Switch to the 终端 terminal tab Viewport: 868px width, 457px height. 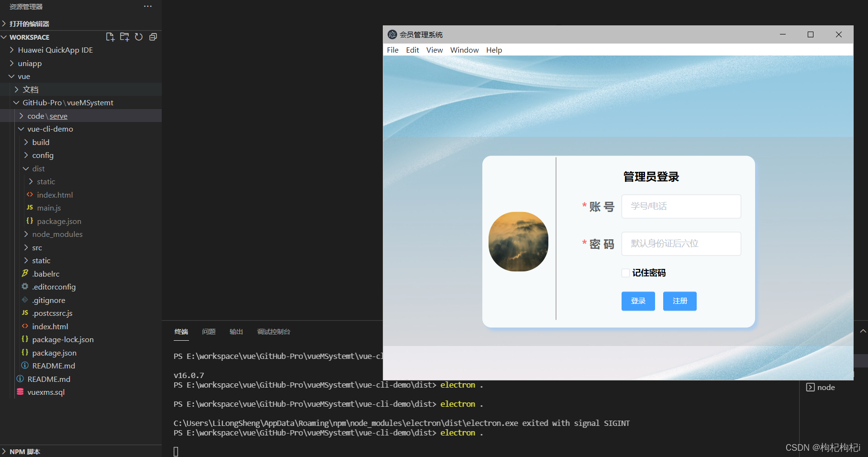[x=181, y=332]
